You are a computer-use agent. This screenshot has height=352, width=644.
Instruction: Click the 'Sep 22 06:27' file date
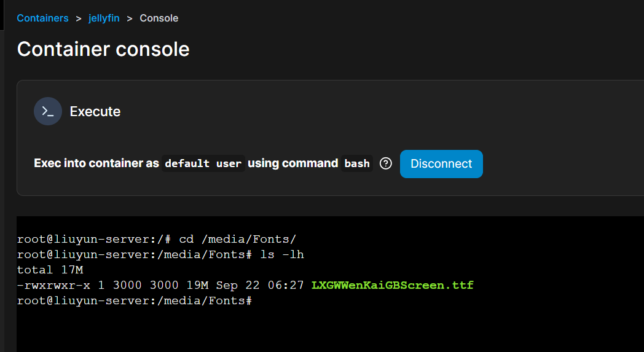(x=268, y=286)
